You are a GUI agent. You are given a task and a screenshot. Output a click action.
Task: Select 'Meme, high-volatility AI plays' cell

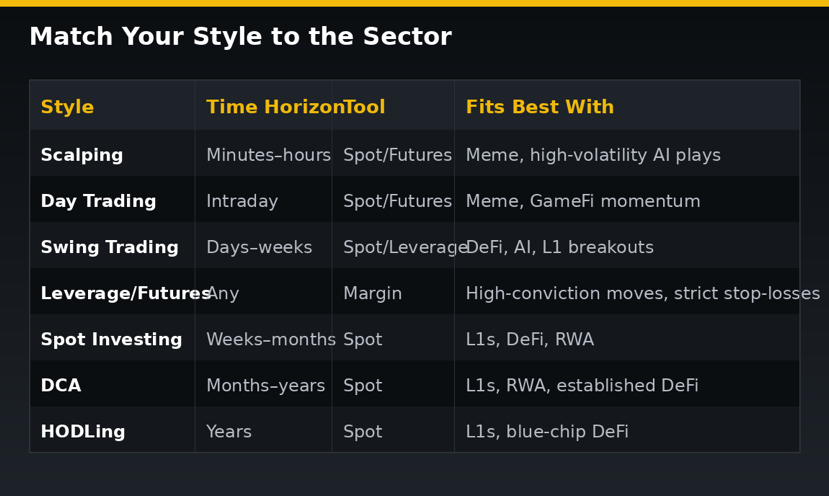tap(627, 154)
